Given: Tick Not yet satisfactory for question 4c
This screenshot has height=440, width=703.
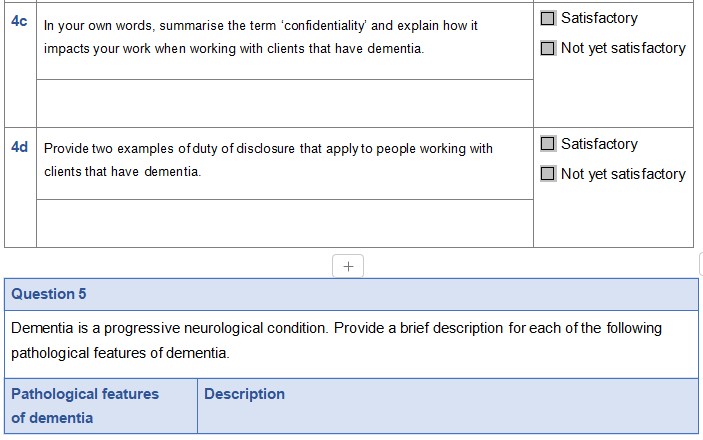Looking at the screenshot, I should pos(548,48).
